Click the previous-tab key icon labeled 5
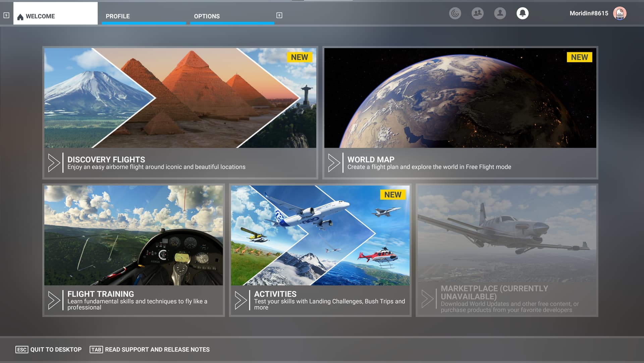This screenshot has height=363, width=644. point(6,15)
